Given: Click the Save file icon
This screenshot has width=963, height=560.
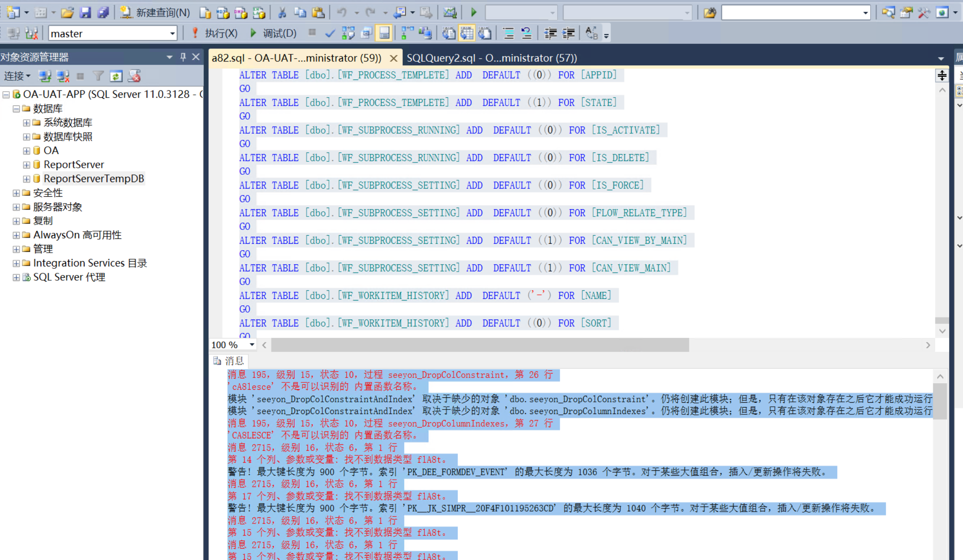Looking at the screenshot, I should [85, 13].
